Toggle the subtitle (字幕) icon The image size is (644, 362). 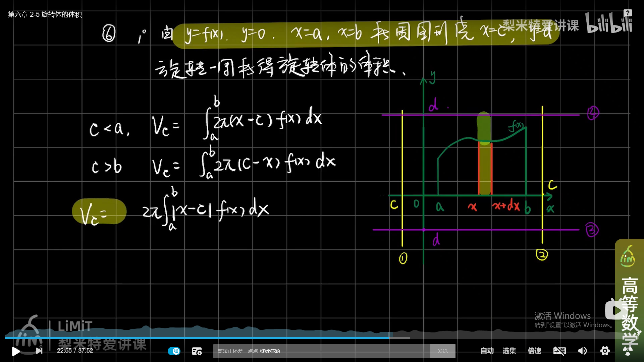point(559,351)
